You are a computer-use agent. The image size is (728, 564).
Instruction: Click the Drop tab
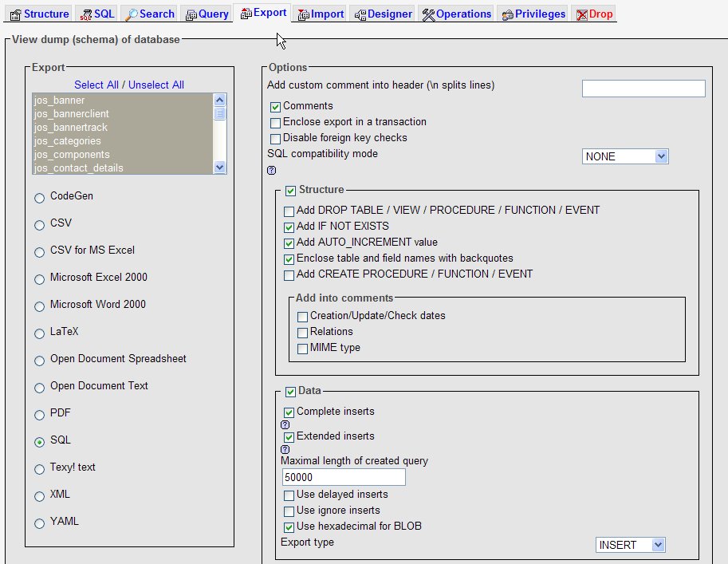[x=595, y=14]
